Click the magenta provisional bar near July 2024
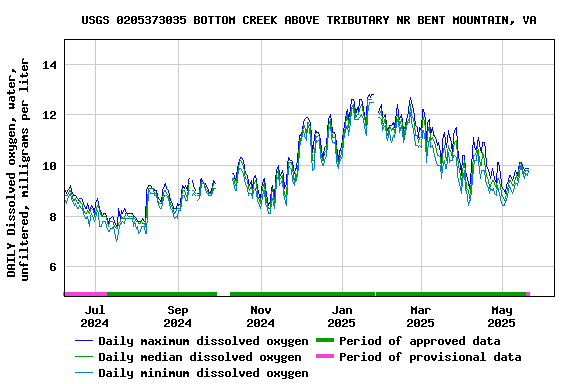The width and height of the screenshot is (576, 384). coord(86,294)
